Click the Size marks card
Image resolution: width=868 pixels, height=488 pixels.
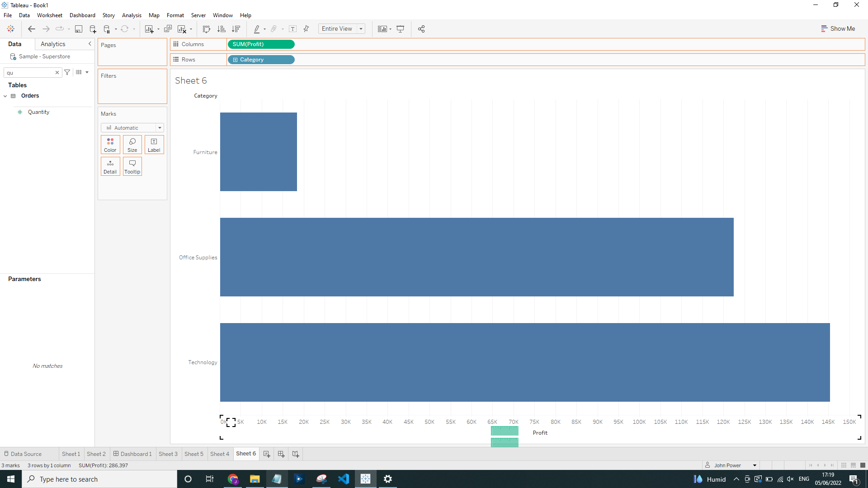(x=132, y=145)
